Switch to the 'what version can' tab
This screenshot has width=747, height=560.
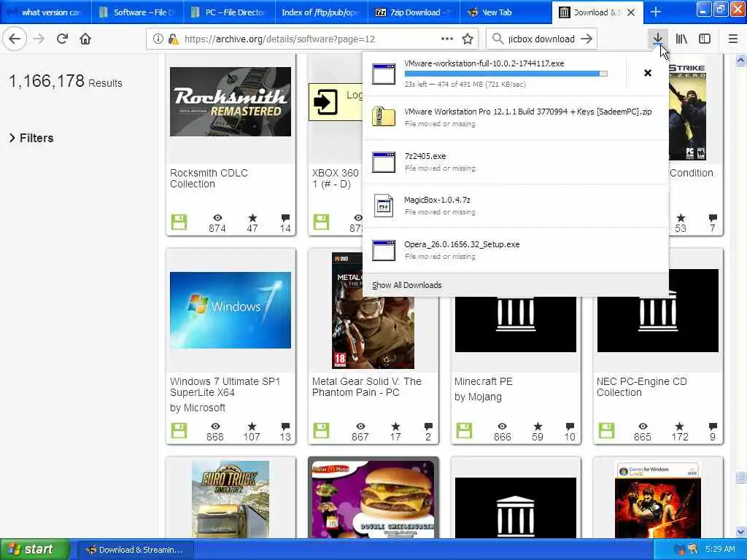tap(46, 12)
